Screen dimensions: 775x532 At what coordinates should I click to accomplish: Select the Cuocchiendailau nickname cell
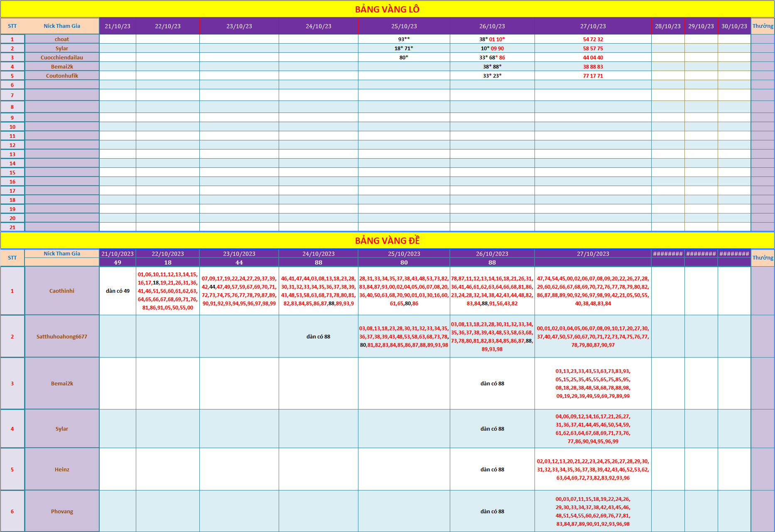tap(62, 57)
